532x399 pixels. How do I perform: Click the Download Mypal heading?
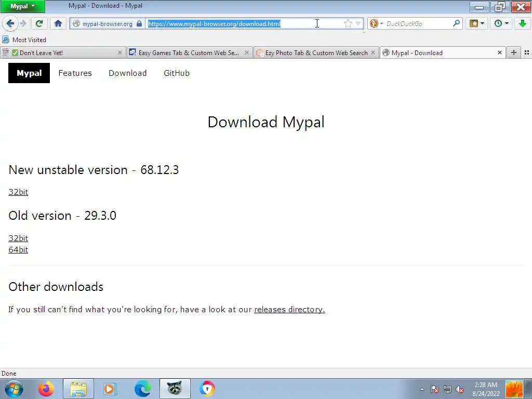point(266,122)
